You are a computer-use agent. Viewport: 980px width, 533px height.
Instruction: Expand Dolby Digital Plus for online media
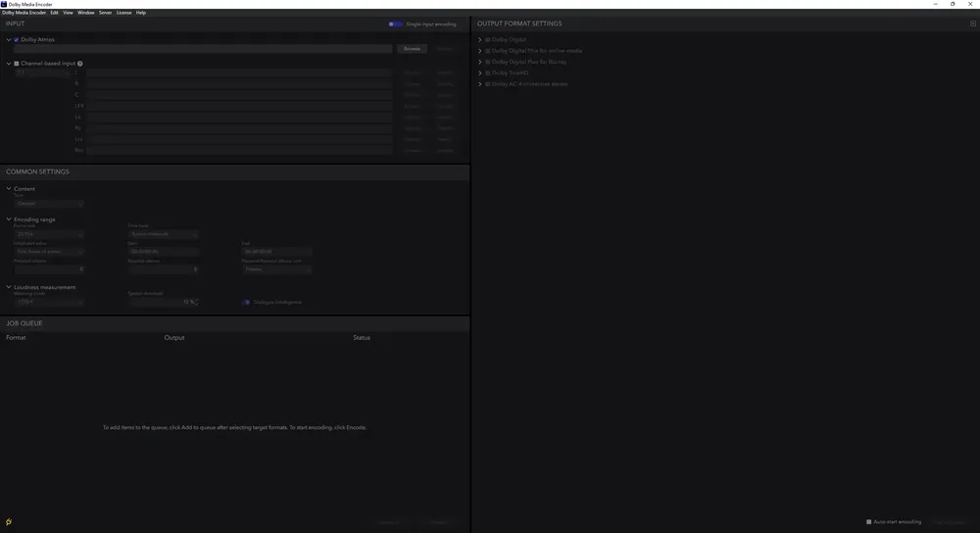coord(480,51)
